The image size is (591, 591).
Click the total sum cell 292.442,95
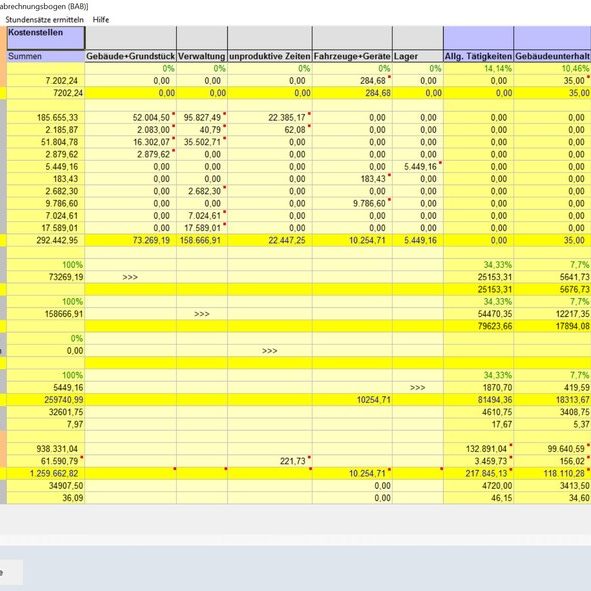pyautogui.click(x=46, y=240)
